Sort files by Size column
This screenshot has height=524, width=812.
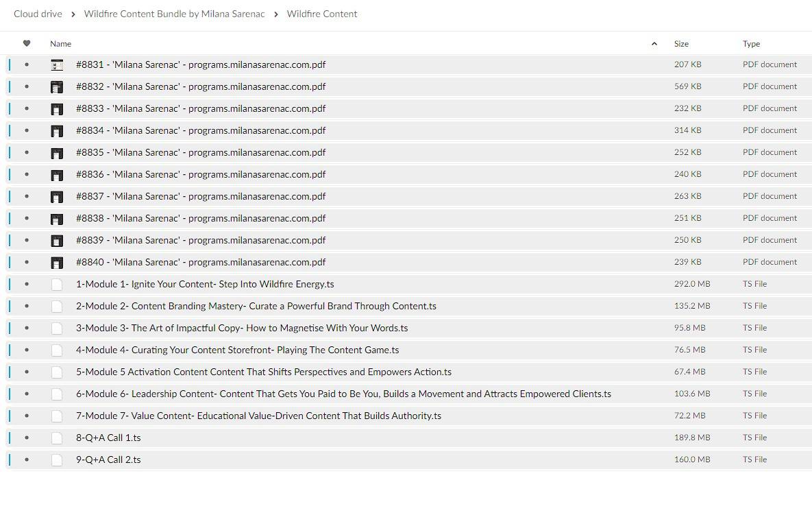point(681,43)
